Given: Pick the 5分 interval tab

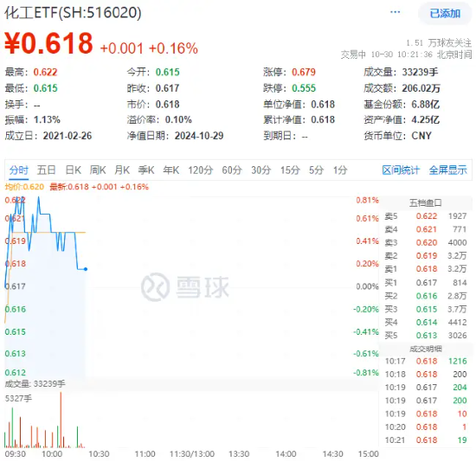Looking at the screenshot, I should (x=316, y=170).
